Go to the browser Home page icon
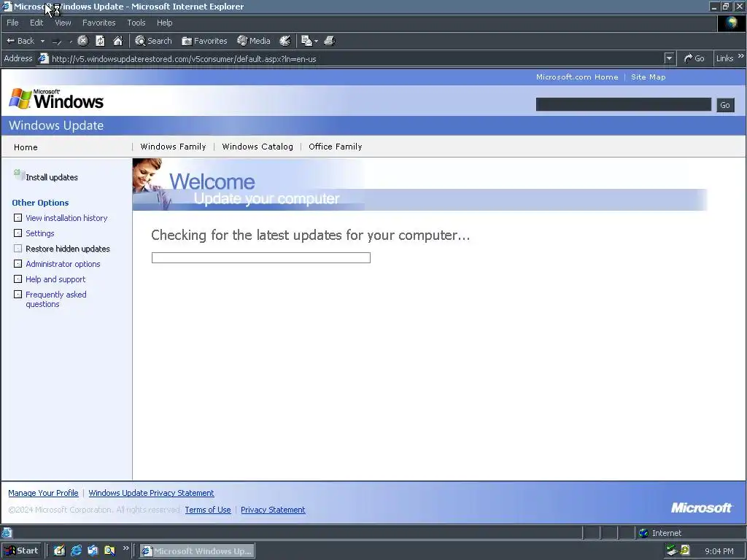The height and width of the screenshot is (560, 747). pyautogui.click(x=117, y=41)
